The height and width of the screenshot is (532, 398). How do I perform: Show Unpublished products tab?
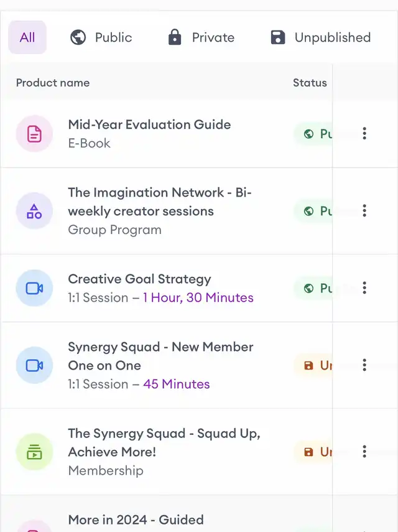(x=320, y=37)
